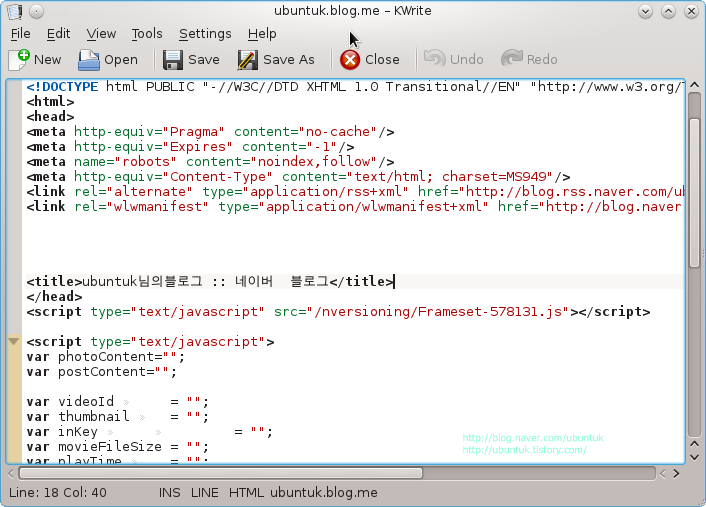Click the New document icon
Viewport: 706px width, 507px height.
coord(19,59)
